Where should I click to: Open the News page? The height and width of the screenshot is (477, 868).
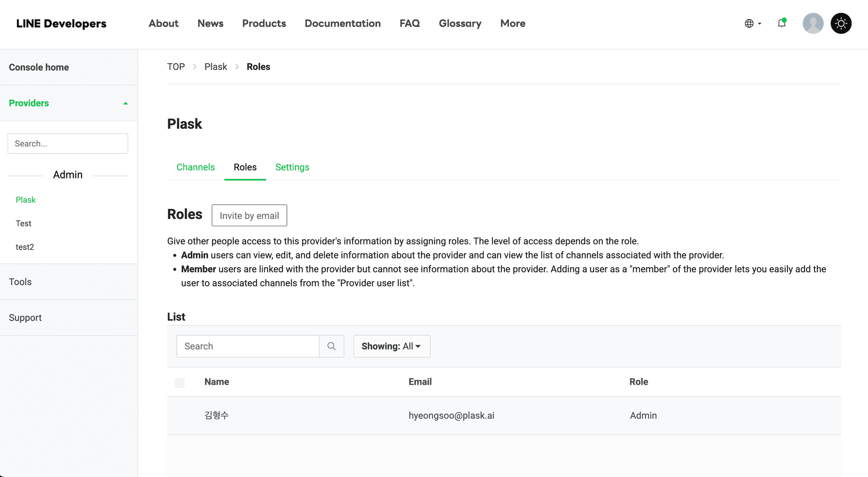(x=210, y=23)
